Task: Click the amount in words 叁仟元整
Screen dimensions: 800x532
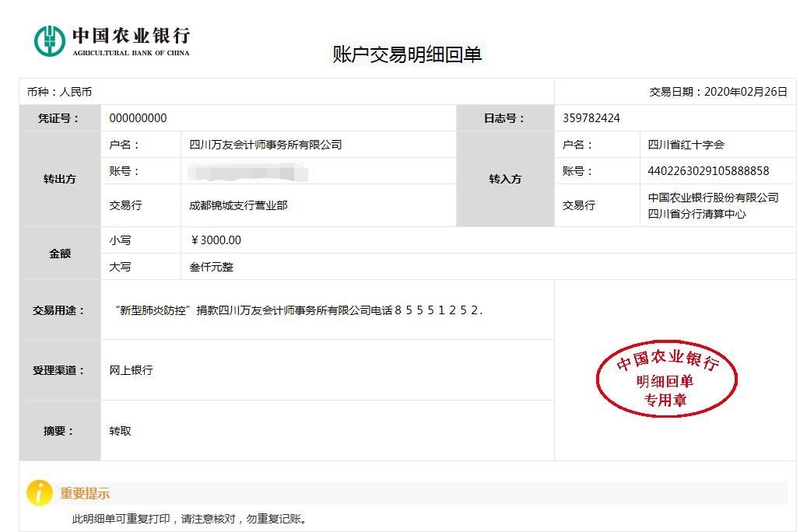Action: (x=211, y=267)
